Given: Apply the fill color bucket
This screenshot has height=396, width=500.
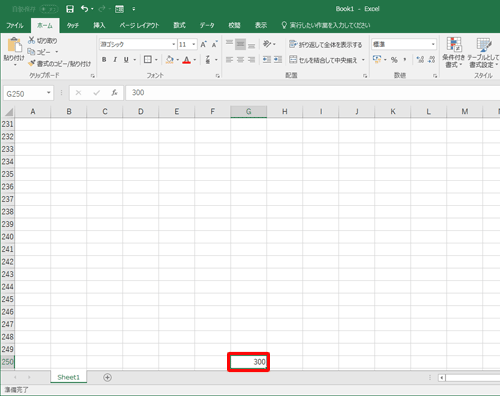Looking at the screenshot, I should pyautogui.click(x=170, y=60).
